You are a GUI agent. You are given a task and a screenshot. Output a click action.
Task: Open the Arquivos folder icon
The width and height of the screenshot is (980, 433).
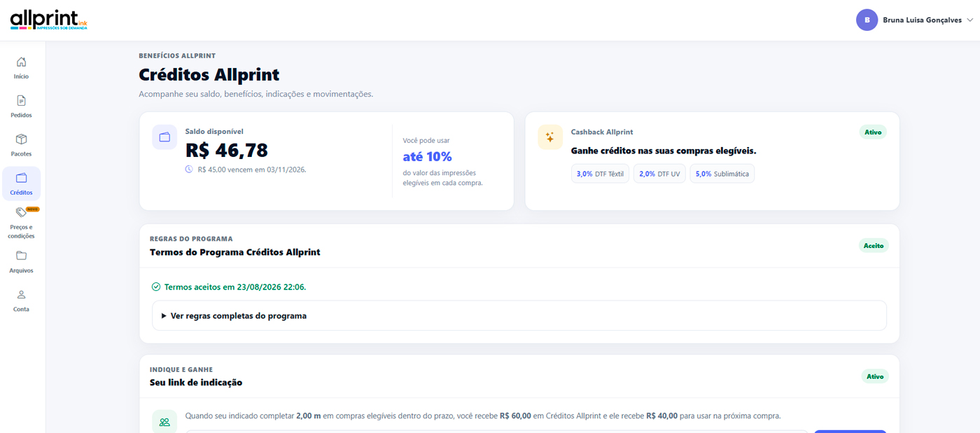21,256
